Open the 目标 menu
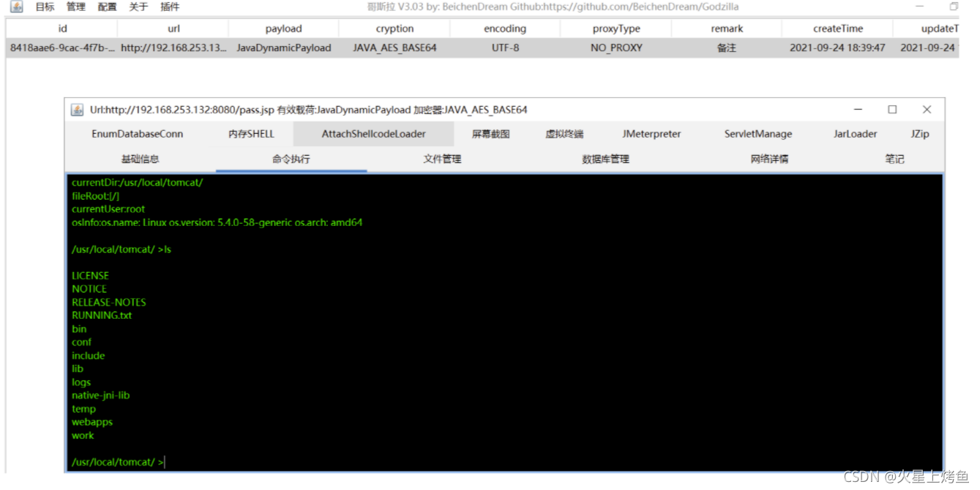The height and width of the screenshot is (490, 980). [x=45, y=7]
